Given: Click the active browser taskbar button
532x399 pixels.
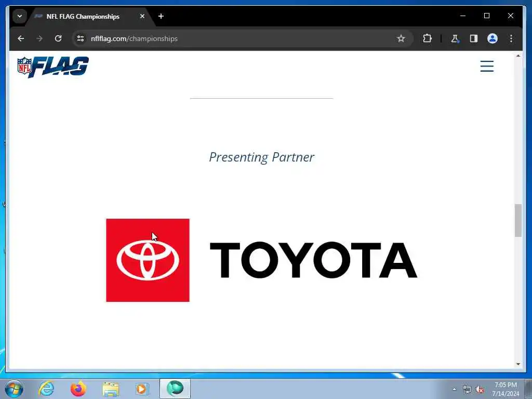Looking at the screenshot, I should [x=175, y=389].
